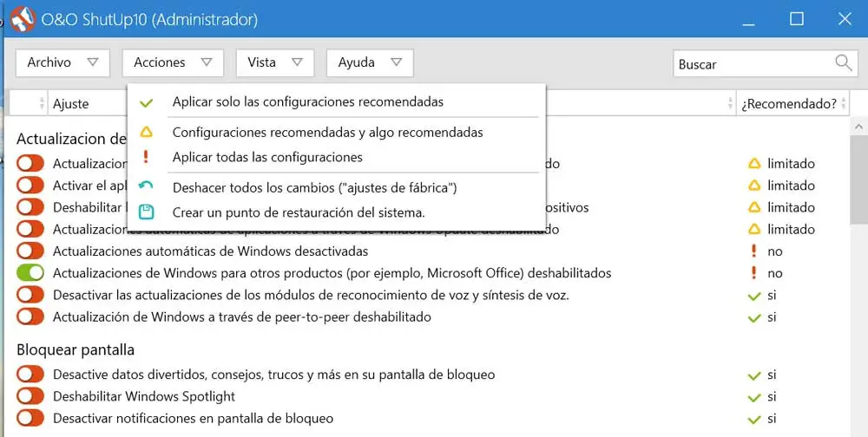Click yellow triangle icon in Acciones menu
The image size is (868, 437).
(x=146, y=132)
